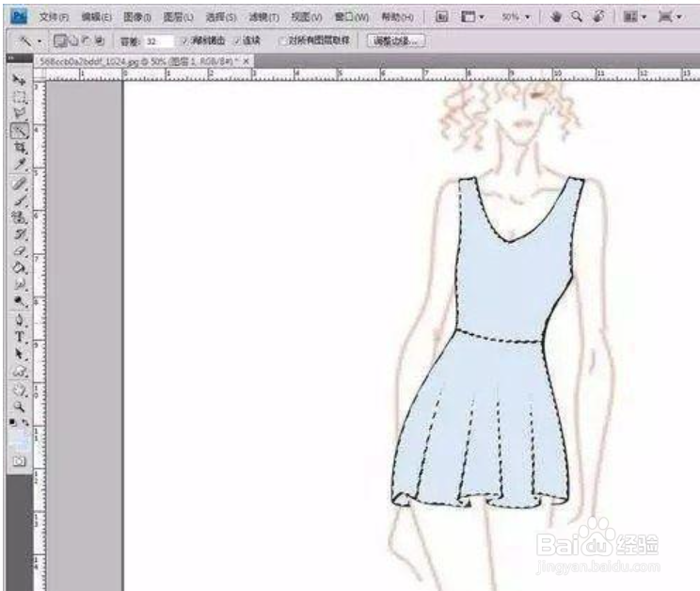Click the foreground color swatch
The image size is (700, 591).
(17, 437)
